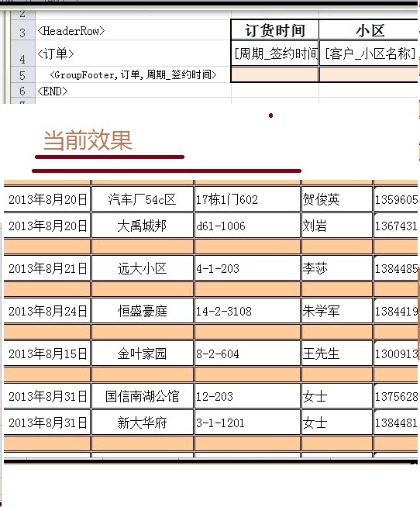
Task: Select the 新大华府 cell
Action: pos(143,422)
